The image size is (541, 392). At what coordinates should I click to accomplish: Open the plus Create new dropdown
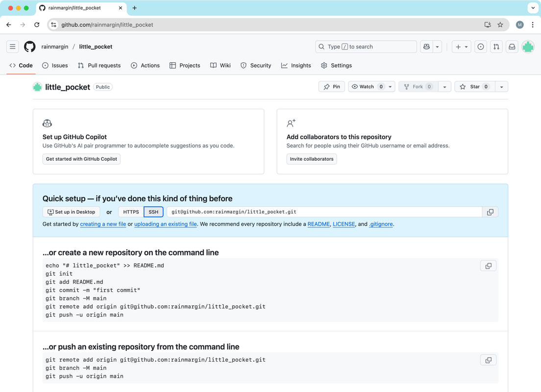tap(461, 47)
